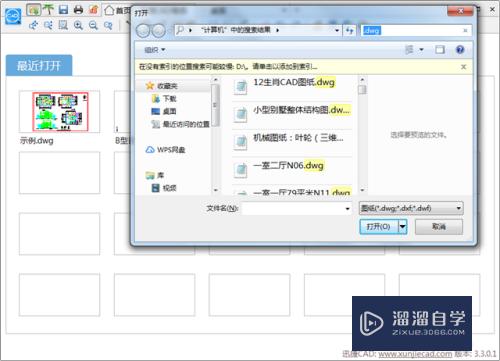Expand the address bar history dropdown
This screenshot has width=500, height=361.
tap(337, 31)
